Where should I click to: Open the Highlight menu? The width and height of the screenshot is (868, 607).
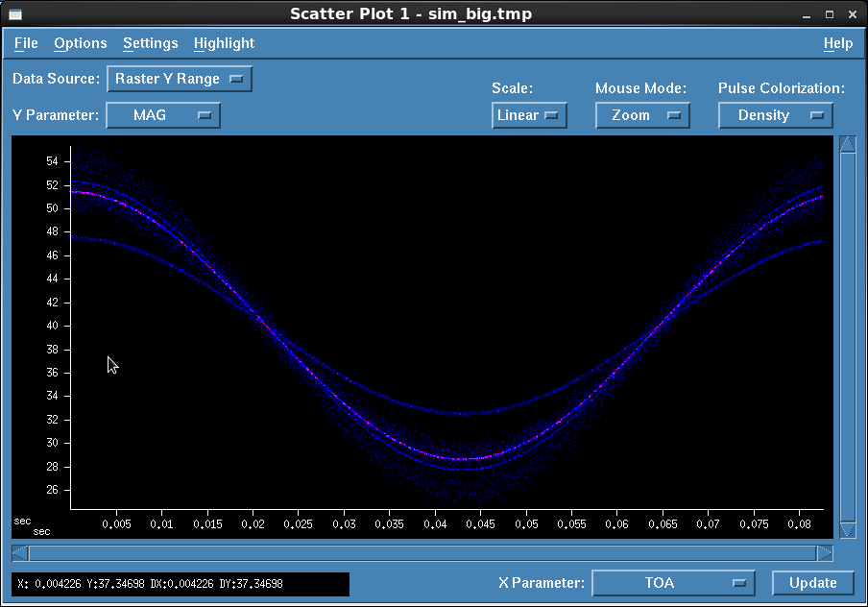pos(224,43)
